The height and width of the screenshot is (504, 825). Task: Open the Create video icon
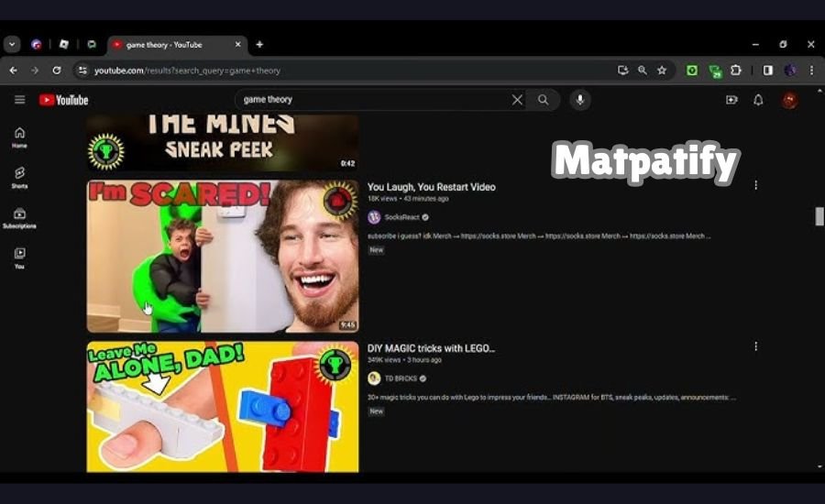731,100
